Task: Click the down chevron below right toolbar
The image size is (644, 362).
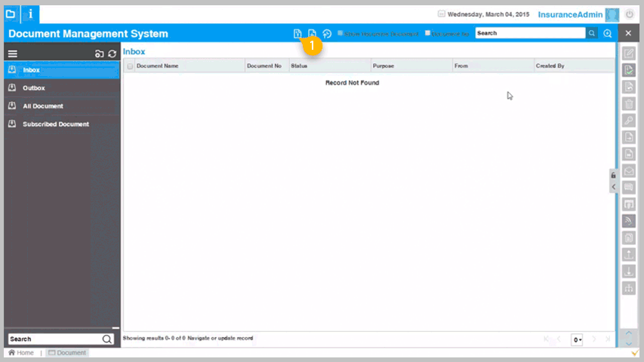Action: click(x=628, y=344)
